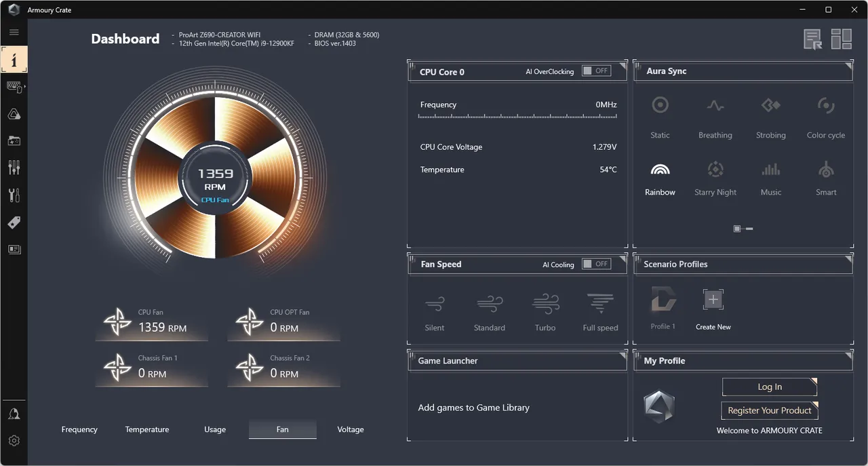The width and height of the screenshot is (868, 466).
Task: Select the Color cycle lighting effect
Action: pos(826,117)
